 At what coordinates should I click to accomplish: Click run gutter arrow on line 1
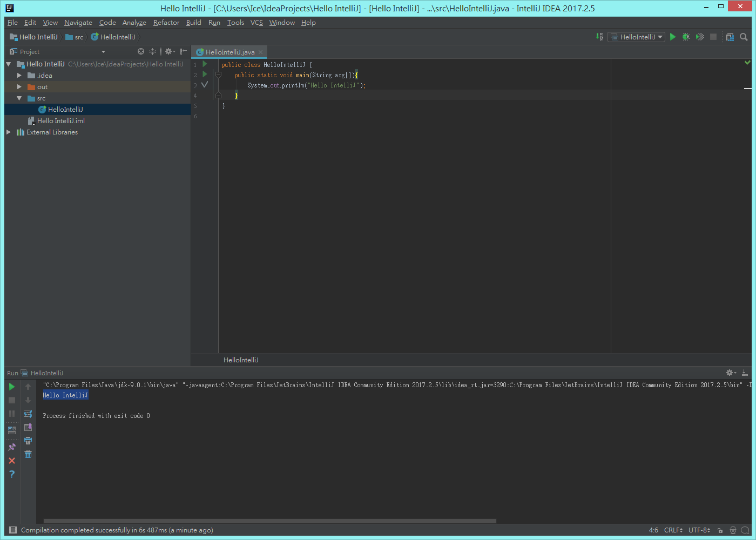205,64
